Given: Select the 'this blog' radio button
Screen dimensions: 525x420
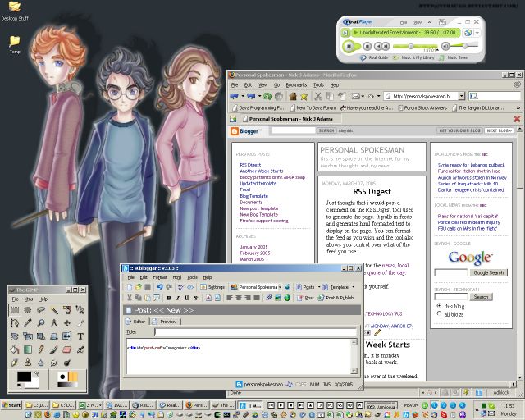Looking at the screenshot, I should click(440, 306).
